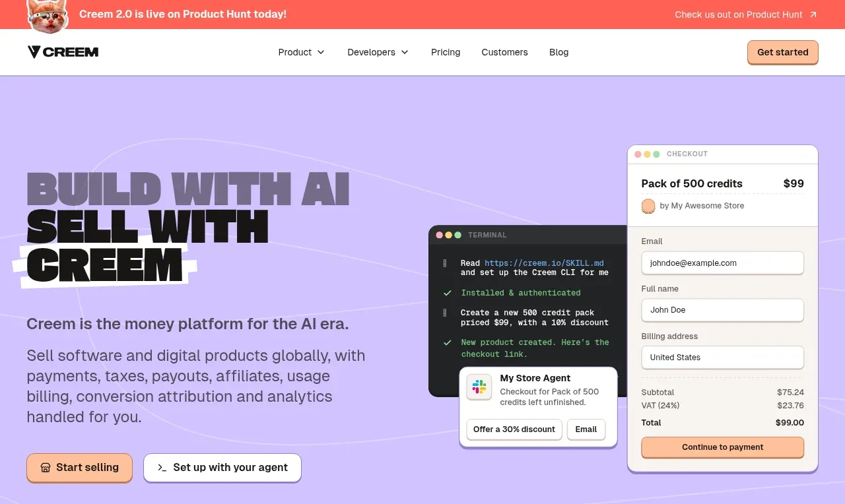
Task: Click the prompt icon beside Create a new 500 credit pack
Action: [446, 313]
